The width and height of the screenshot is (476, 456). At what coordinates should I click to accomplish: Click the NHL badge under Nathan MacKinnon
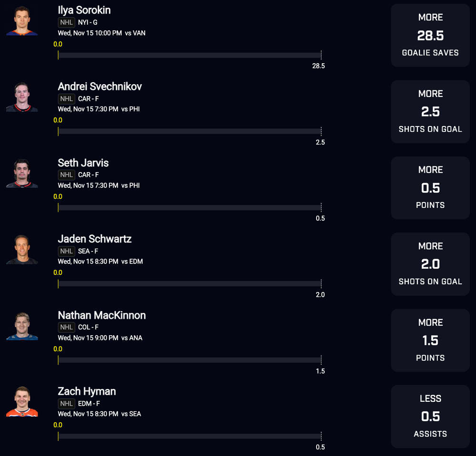[x=67, y=327]
